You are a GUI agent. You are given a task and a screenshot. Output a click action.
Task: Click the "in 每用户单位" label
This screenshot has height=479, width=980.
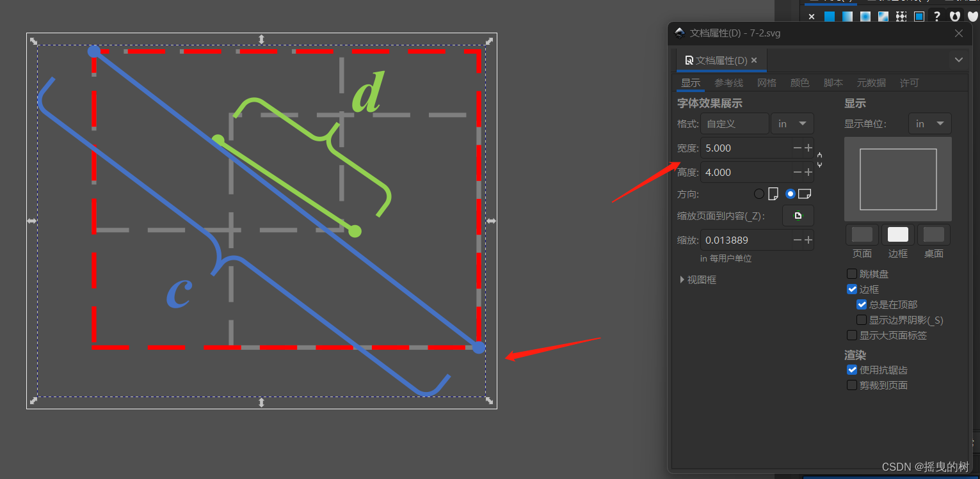726,258
